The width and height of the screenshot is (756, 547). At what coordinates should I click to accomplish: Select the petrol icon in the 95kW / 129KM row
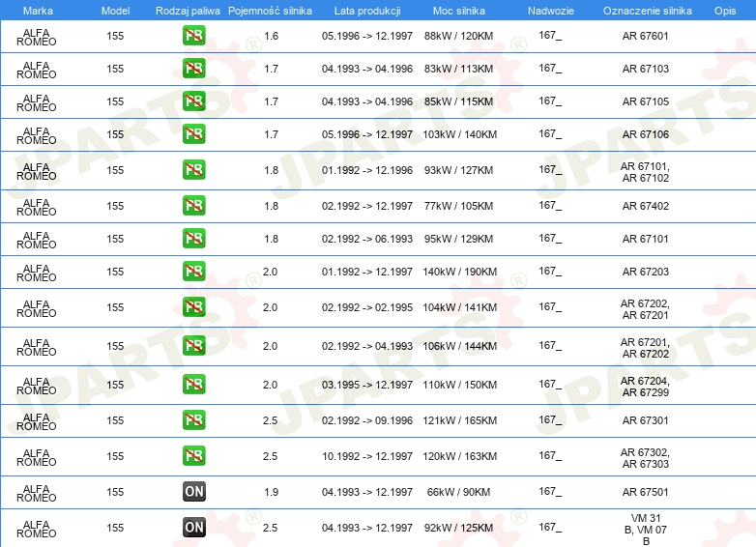pyautogui.click(x=193, y=239)
